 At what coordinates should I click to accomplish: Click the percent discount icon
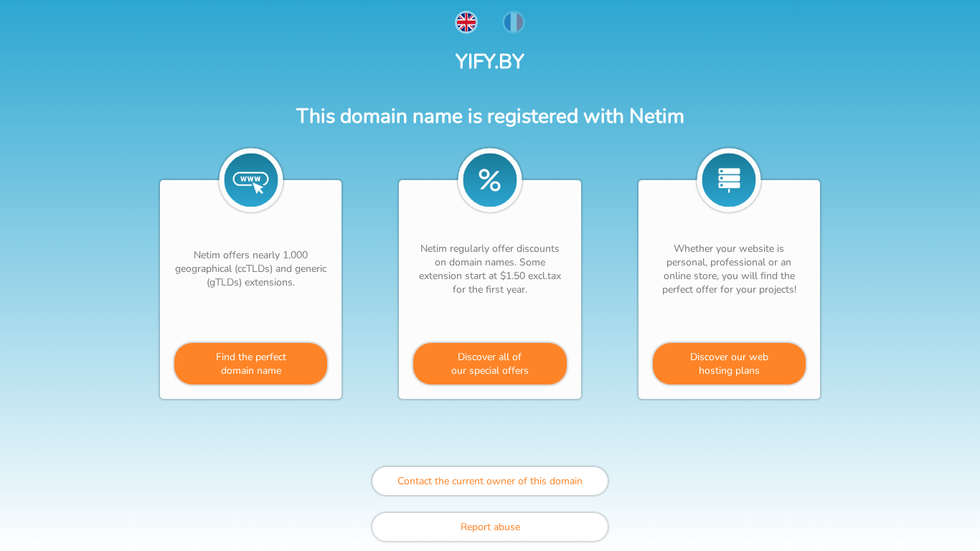click(490, 180)
